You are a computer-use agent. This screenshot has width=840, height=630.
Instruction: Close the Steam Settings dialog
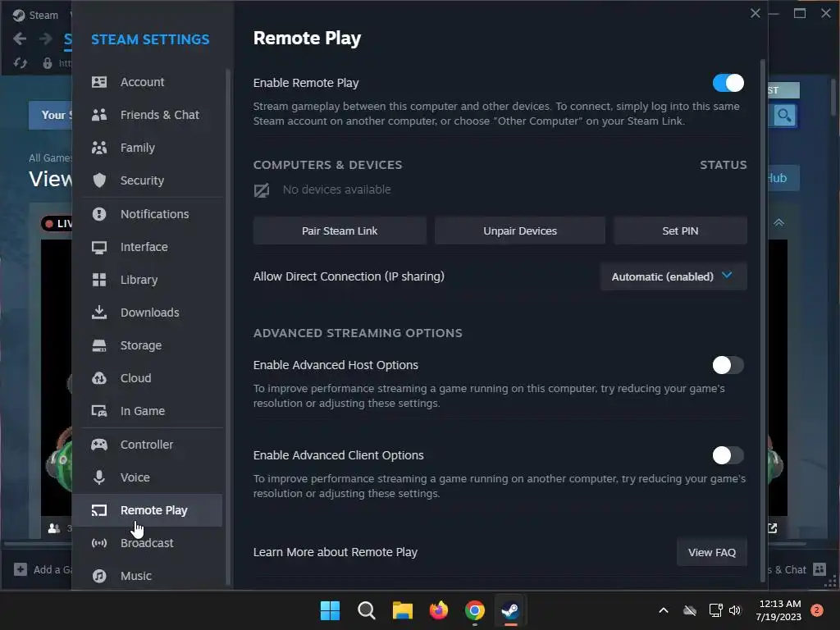click(756, 13)
